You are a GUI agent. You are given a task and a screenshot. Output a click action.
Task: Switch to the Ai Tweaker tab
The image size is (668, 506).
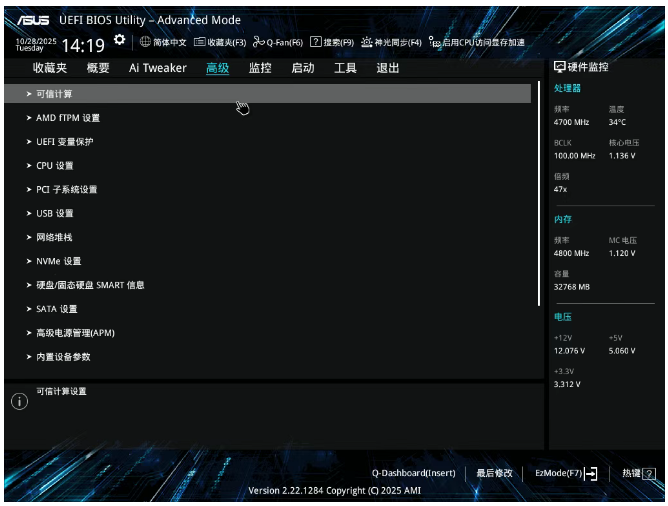point(157,68)
